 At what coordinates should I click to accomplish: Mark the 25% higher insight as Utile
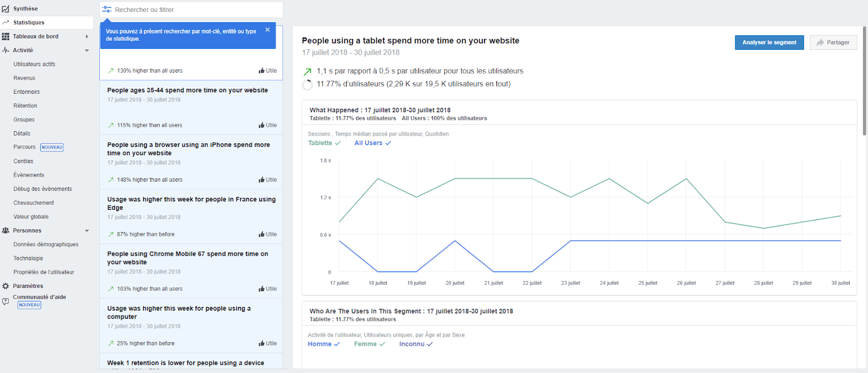click(267, 343)
